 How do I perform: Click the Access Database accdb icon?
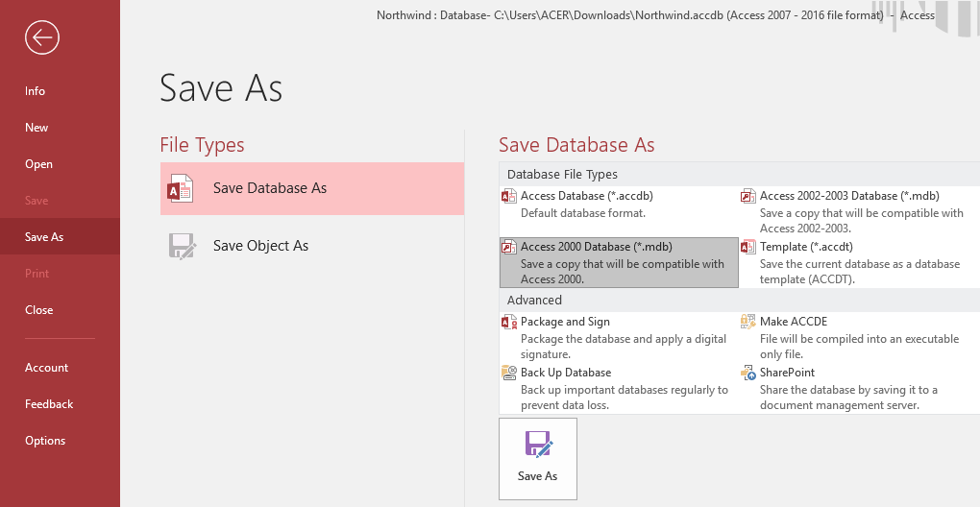point(509,197)
